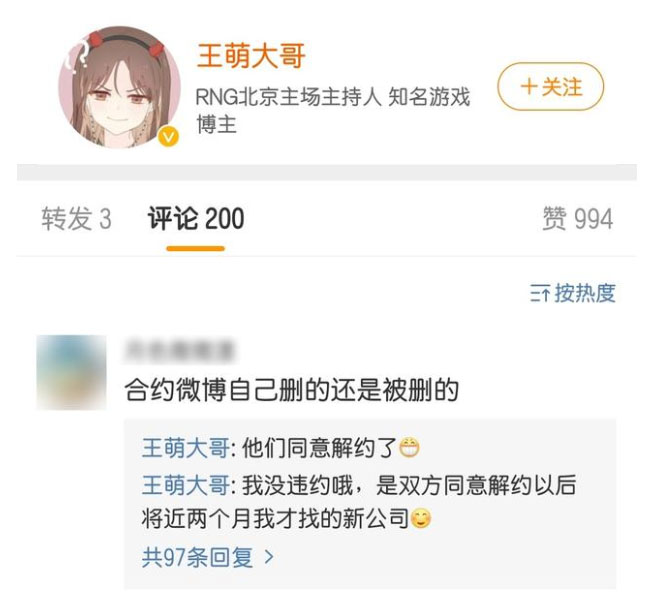This screenshot has width=650, height=598.
Task: Open the blurred commenter's avatar
Action: (71, 372)
